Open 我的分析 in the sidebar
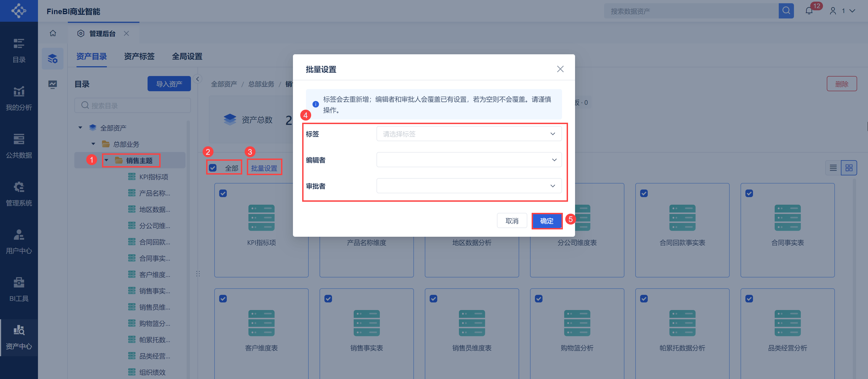The image size is (868, 379). click(x=19, y=99)
